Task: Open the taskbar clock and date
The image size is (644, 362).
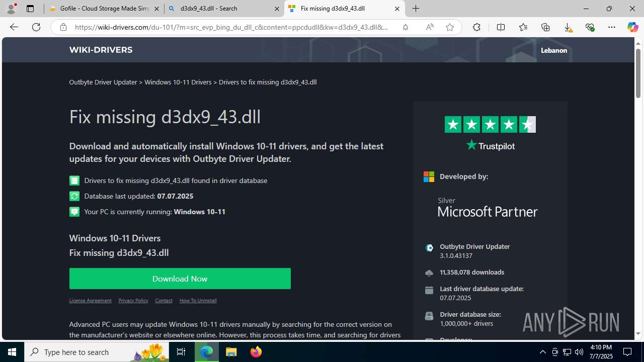Action: [x=601, y=352]
